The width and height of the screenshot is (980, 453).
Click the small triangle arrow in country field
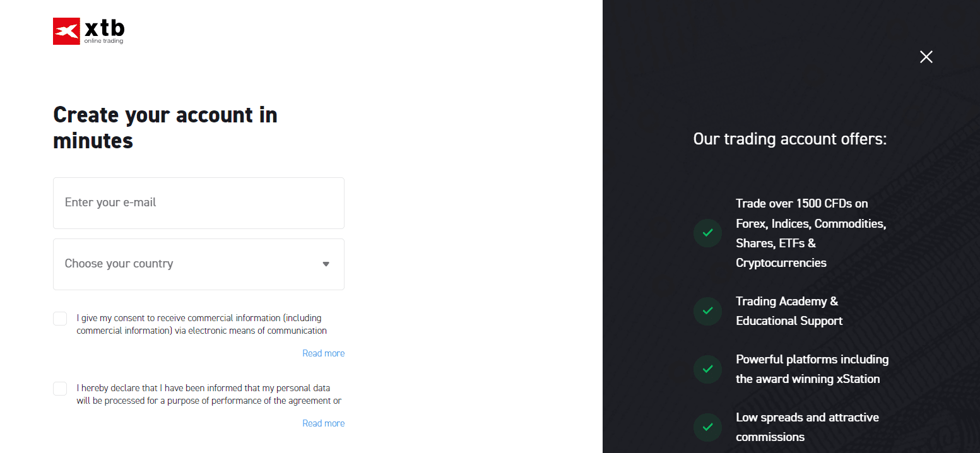[326, 264]
